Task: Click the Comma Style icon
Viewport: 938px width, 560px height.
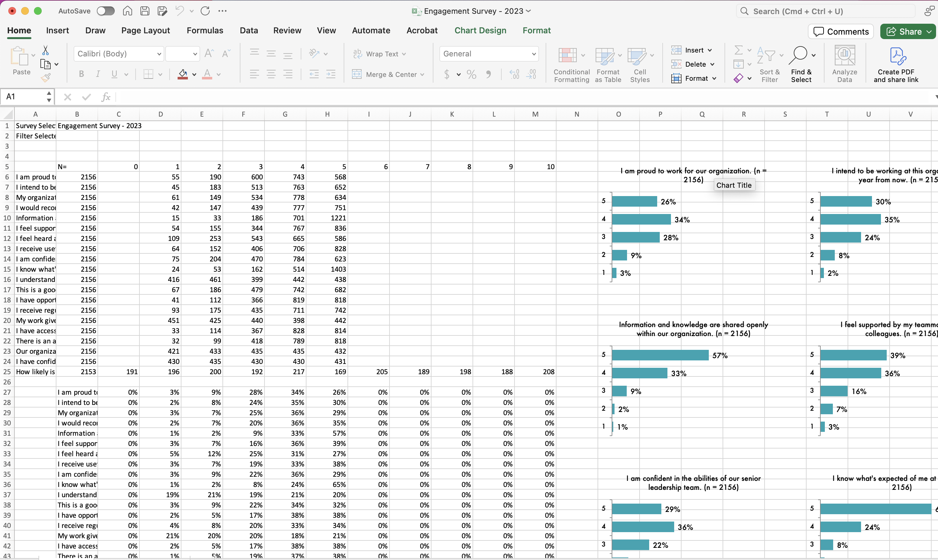Action: (489, 74)
